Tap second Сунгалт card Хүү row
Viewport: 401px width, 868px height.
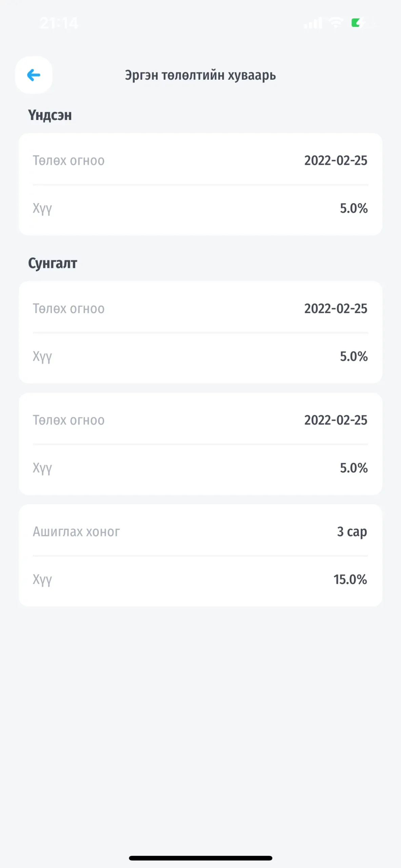200,468
